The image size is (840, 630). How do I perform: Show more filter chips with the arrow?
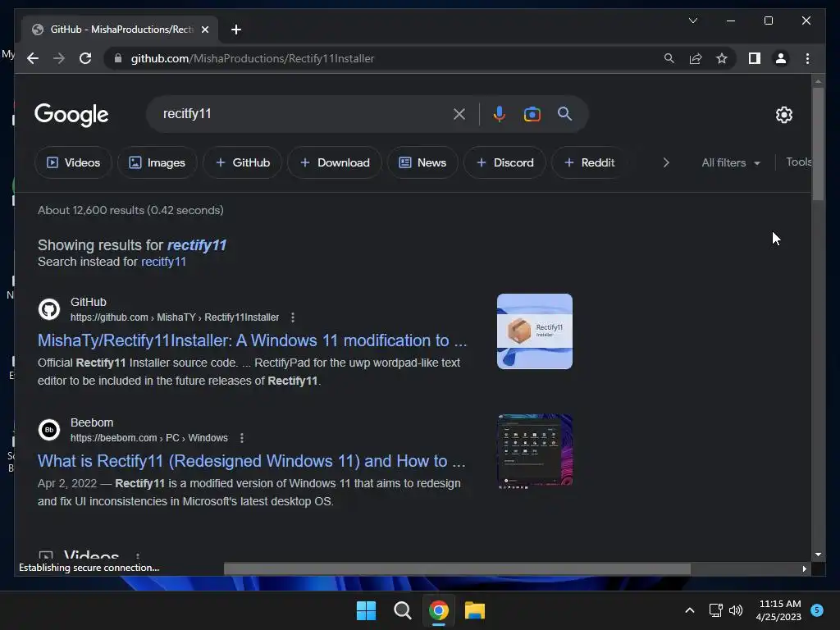(666, 162)
